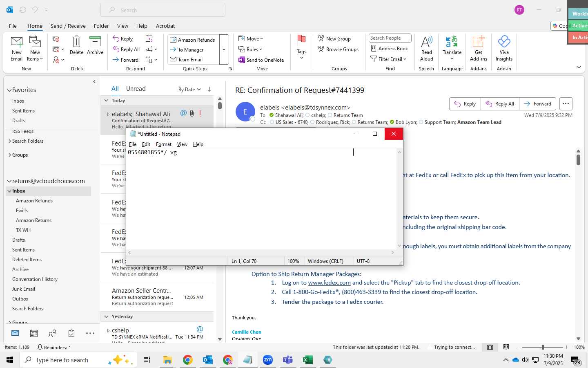Click Forward button in reading pane
Screen dimensions: 588x368
[537, 104]
